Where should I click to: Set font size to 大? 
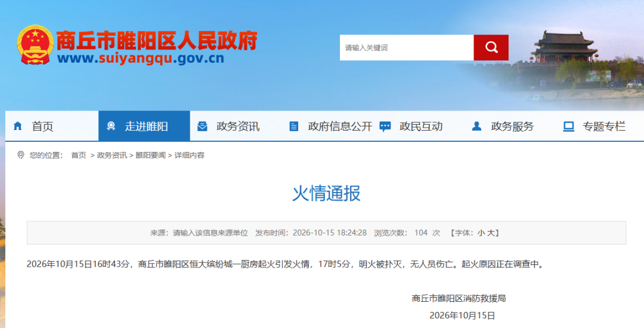[x=490, y=233]
